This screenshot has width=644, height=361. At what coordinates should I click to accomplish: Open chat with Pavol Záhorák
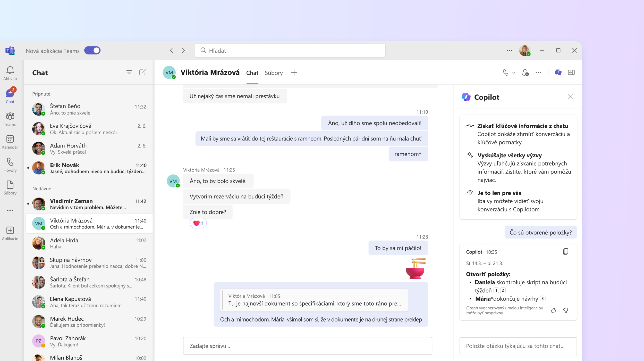point(89,341)
